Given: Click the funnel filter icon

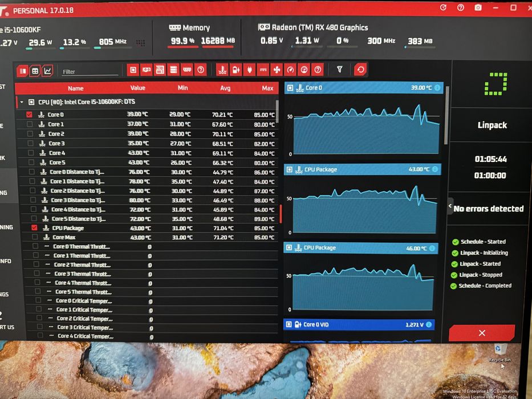Looking at the screenshot, I should point(339,70).
